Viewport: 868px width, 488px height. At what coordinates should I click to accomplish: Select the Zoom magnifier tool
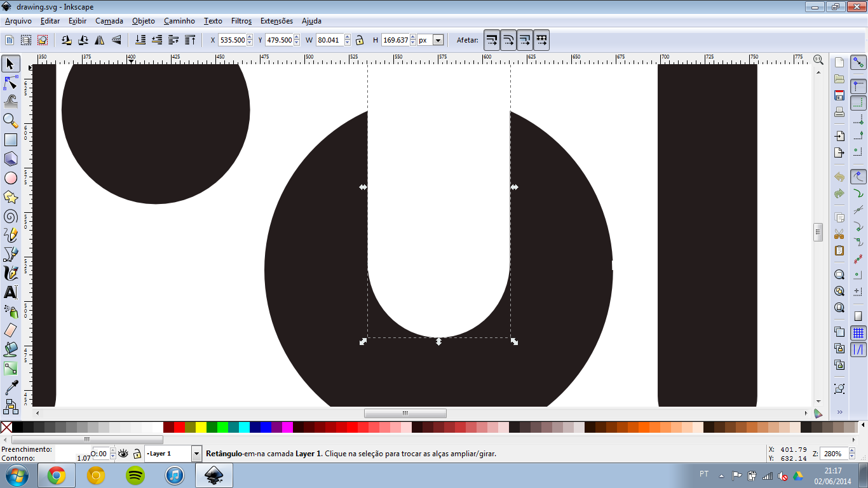11,121
